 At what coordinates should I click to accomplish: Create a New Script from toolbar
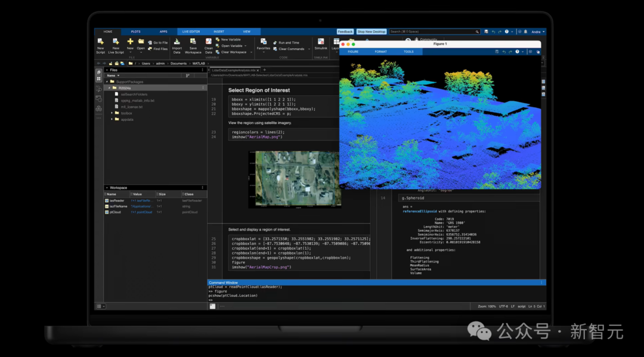point(101,46)
